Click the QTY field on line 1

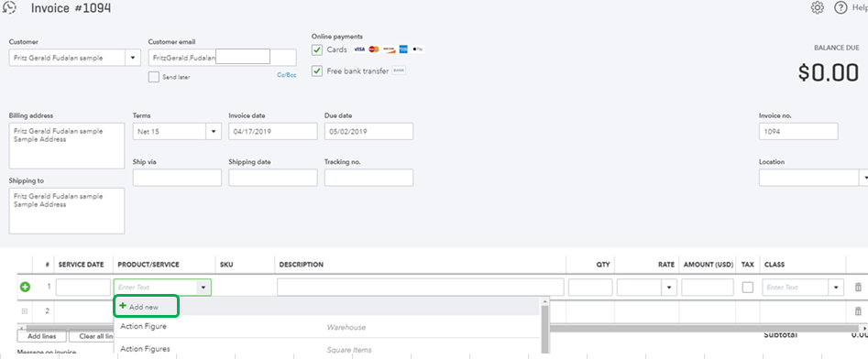590,287
